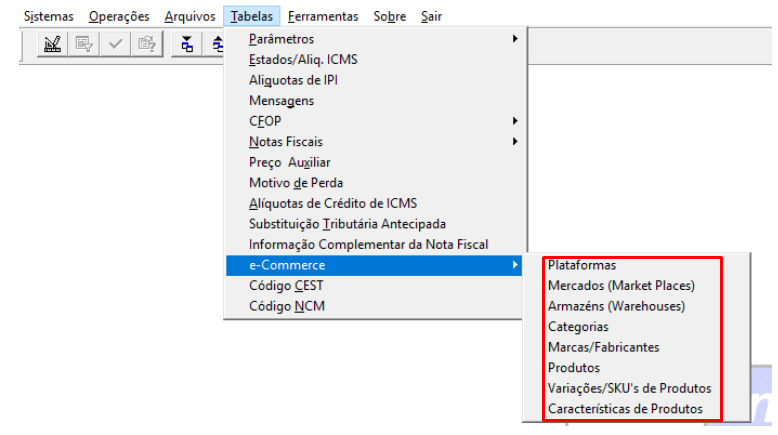
Task: Select Estados/Aliq. ICMS menu item
Action: 303,60
